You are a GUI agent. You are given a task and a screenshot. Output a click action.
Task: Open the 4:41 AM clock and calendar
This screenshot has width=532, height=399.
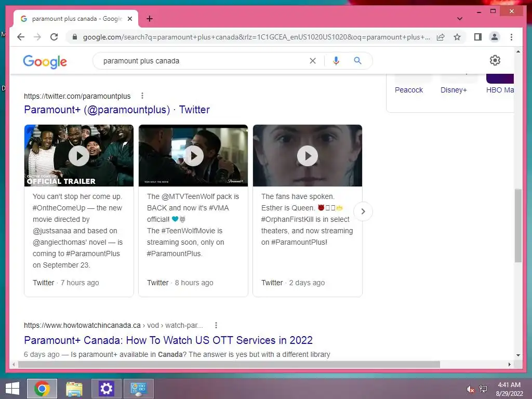(x=509, y=389)
